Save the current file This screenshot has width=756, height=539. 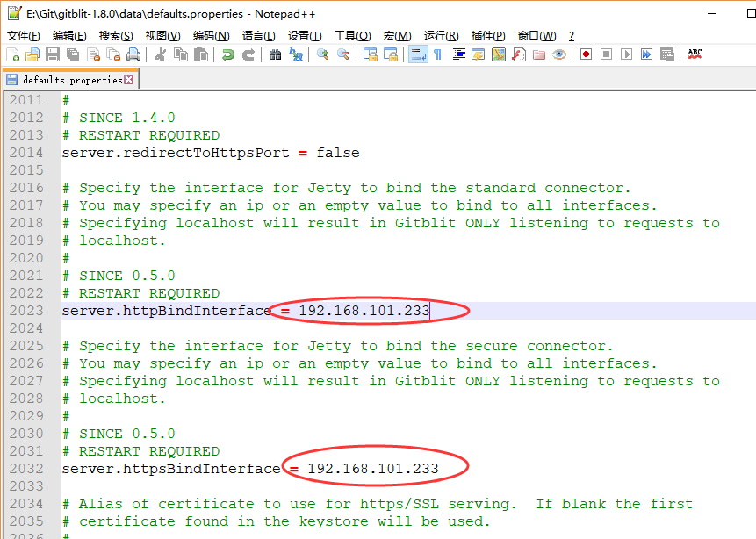point(53,55)
